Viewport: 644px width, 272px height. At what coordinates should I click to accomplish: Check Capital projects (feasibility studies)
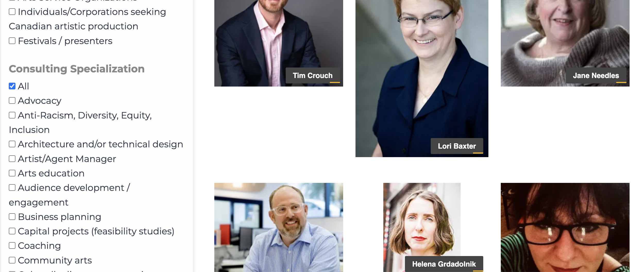[x=12, y=231]
